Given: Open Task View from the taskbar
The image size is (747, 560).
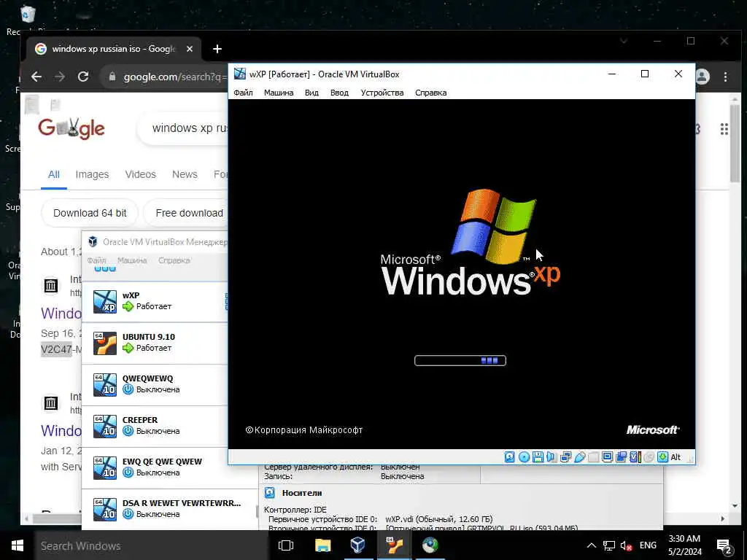Looking at the screenshot, I should [286, 545].
